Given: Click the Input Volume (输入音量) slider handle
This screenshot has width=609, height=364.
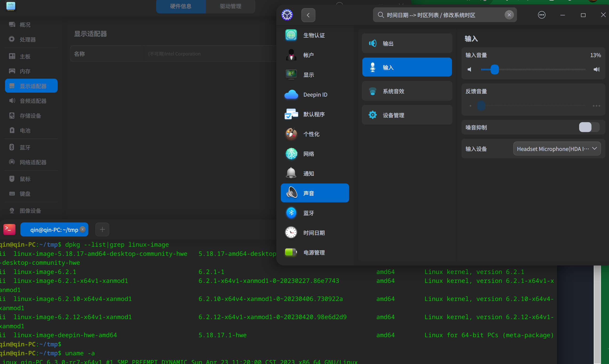Looking at the screenshot, I should click(x=494, y=69).
